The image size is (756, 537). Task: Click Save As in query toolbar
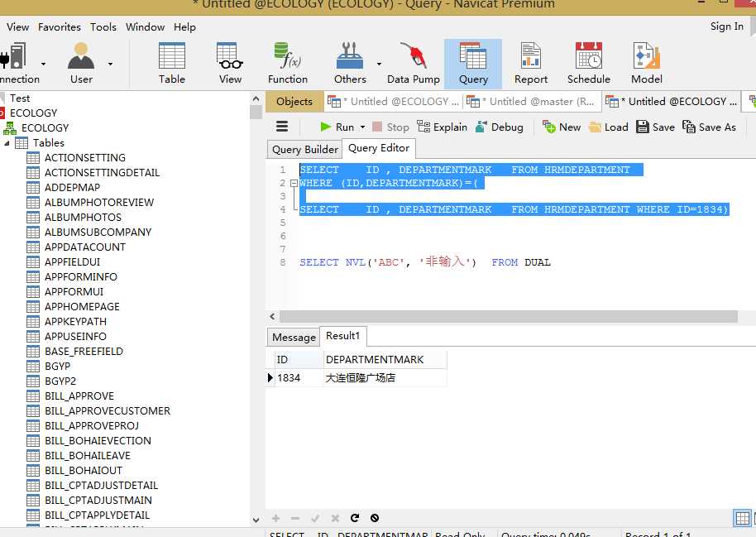coord(709,127)
